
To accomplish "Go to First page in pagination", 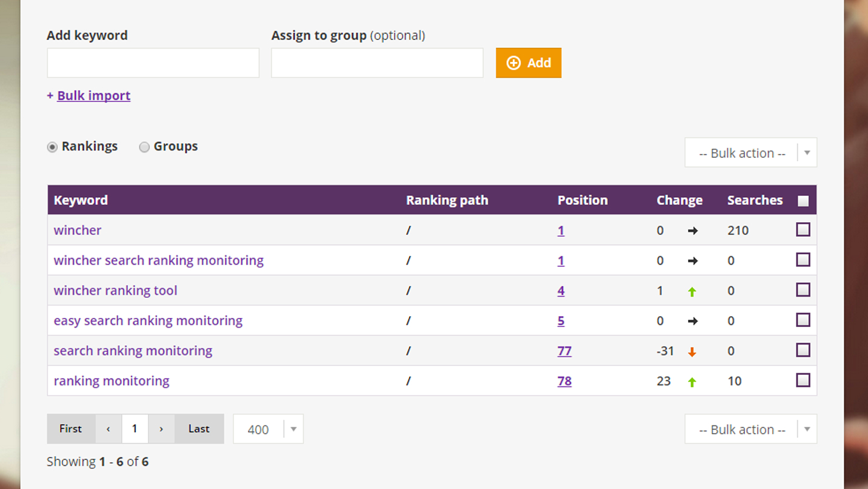I will tap(71, 429).
